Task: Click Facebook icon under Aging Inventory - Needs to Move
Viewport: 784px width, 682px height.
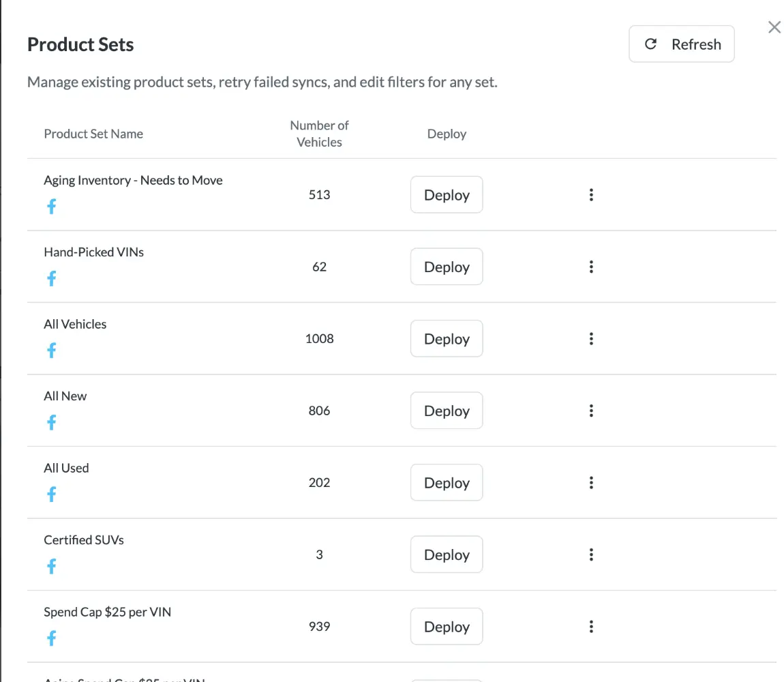Action: 52,206
